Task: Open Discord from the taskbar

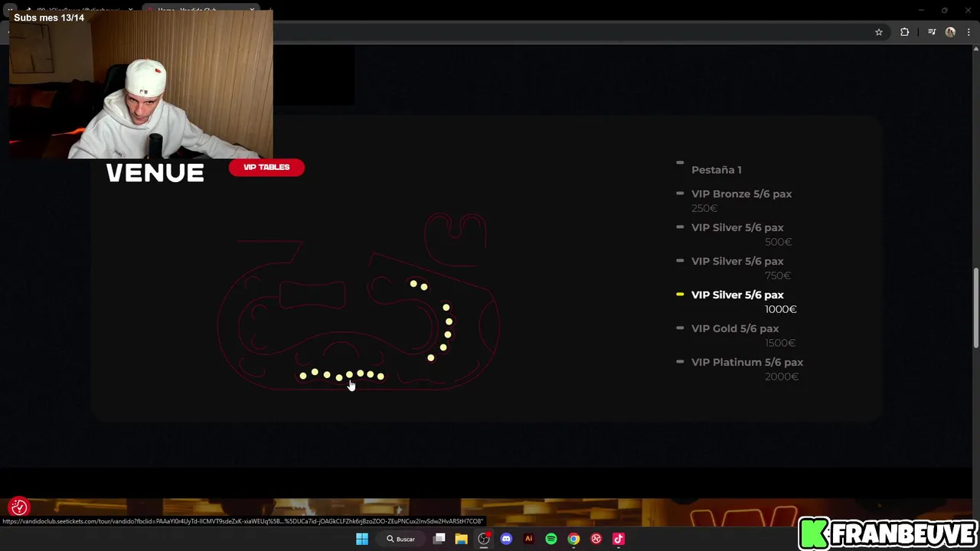Action: [x=506, y=539]
